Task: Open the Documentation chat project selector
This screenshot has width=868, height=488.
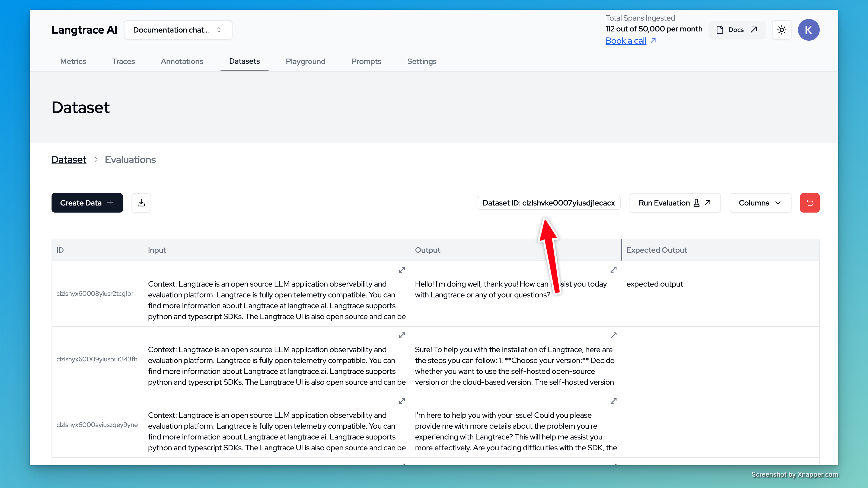Action: (x=178, y=30)
